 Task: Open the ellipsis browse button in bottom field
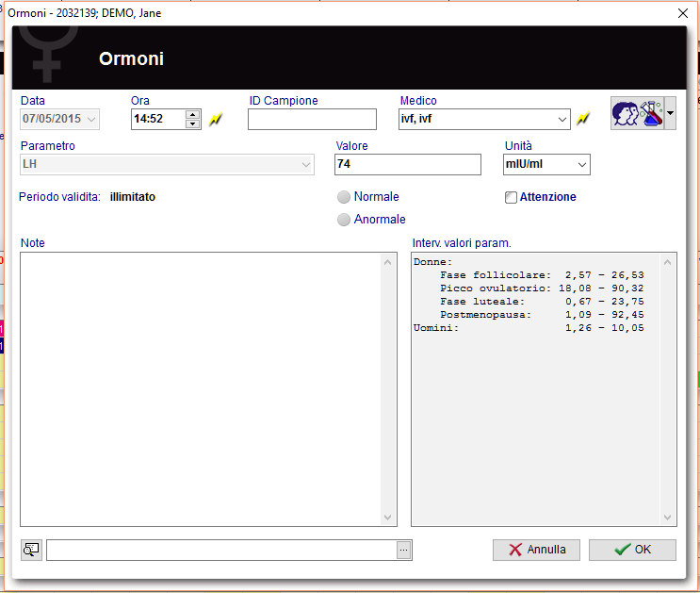(x=403, y=550)
